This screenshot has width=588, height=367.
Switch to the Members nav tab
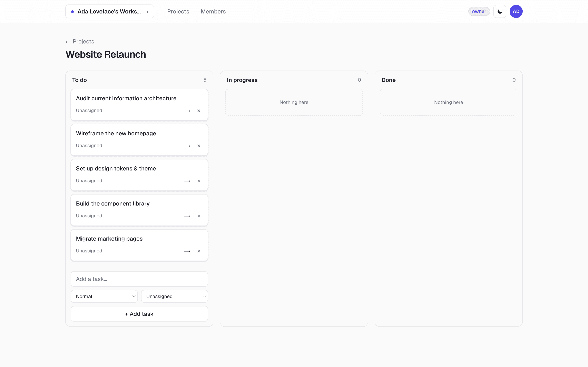click(213, 11)
